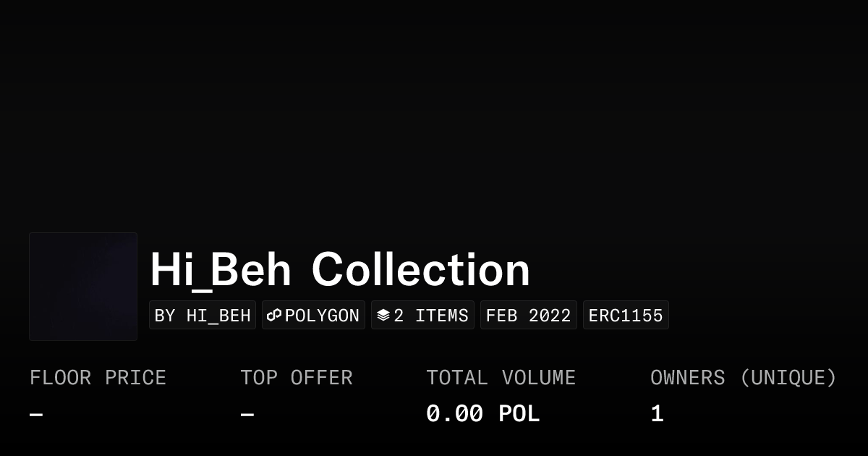Click the top offer dash value

(x=247, y=415)
